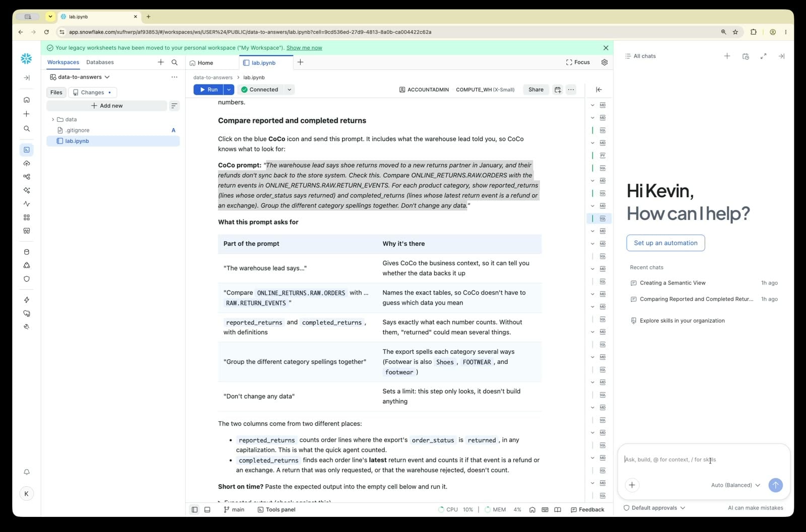Open Creating a Semantic View recent chat
The width and height of the screenshot is (806, 532).
pos(704,283)
